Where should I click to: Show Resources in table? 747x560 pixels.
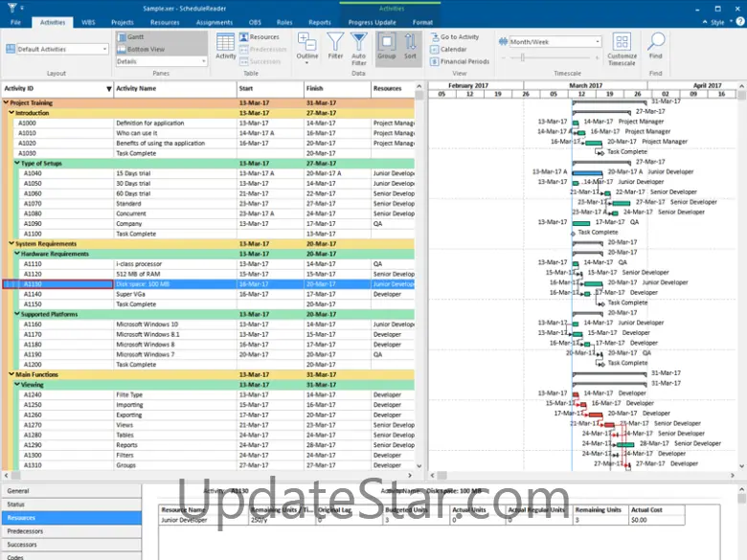pyautogui.click(x=260, y=36)
